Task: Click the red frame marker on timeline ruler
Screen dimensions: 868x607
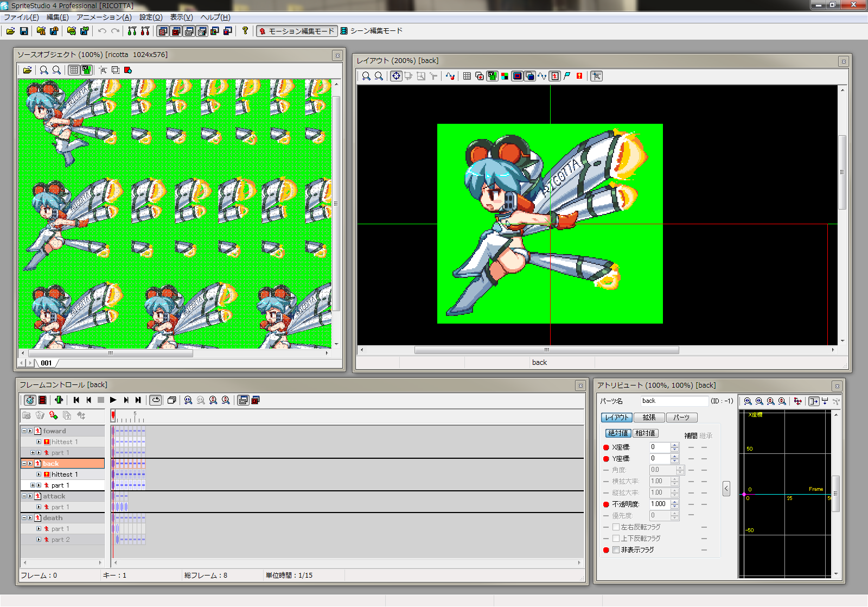Action: pos(113,416)
